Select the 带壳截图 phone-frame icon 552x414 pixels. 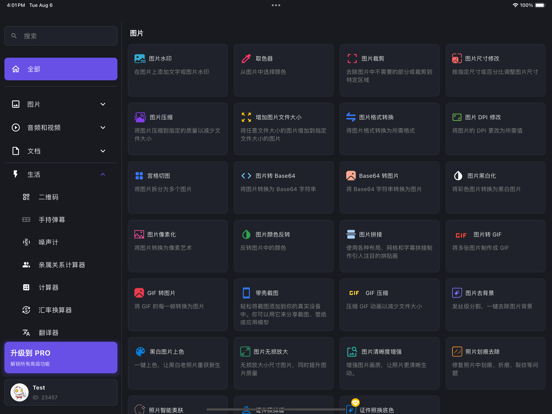(246, 293)
